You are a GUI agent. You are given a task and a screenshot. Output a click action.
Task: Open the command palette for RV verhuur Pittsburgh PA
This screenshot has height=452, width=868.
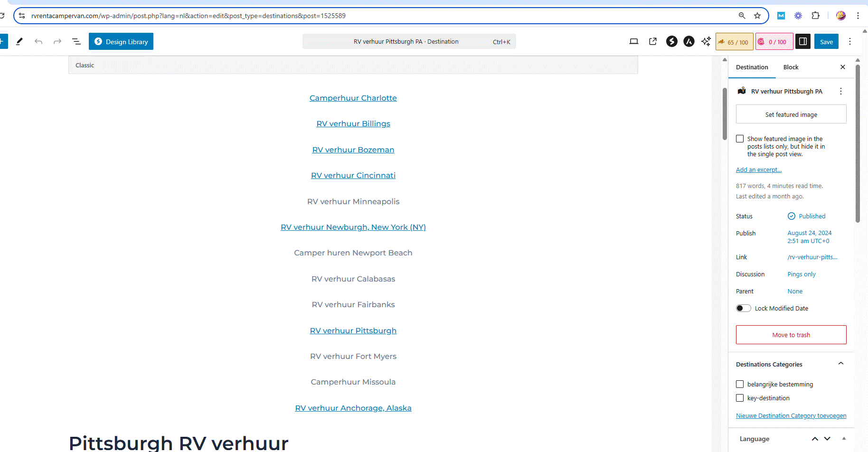[409, 41]
